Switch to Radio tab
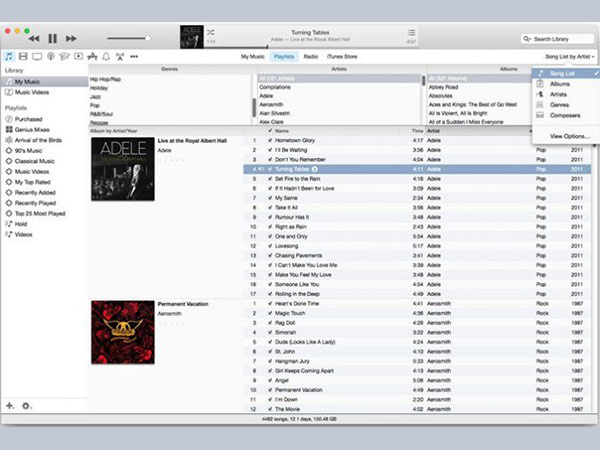Viewport: 600px width, 450px height. point(311,57)
